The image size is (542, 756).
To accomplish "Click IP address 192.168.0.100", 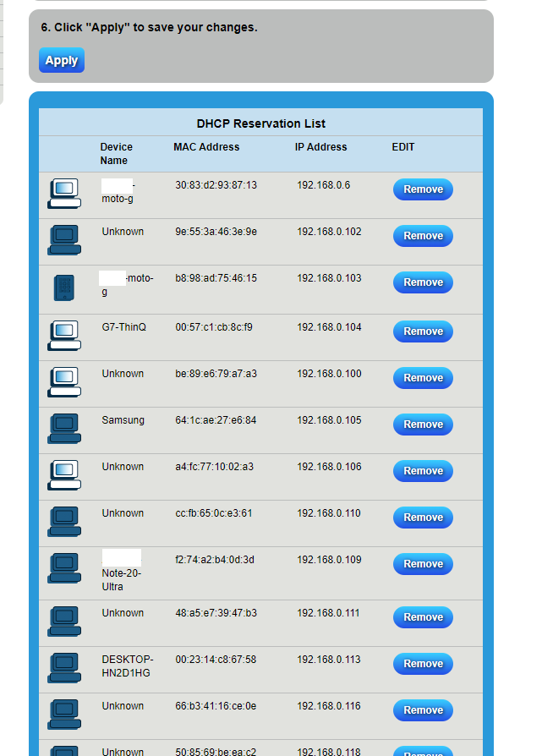I will (x=329, y=374).
